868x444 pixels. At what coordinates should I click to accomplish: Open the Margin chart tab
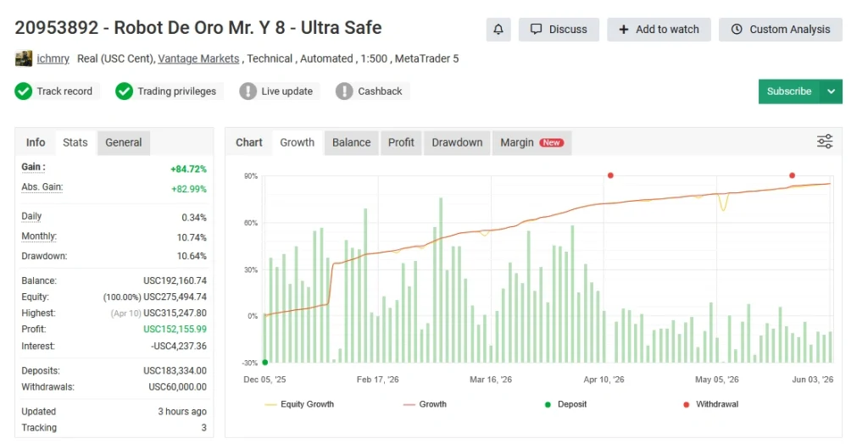pos(531,142)
